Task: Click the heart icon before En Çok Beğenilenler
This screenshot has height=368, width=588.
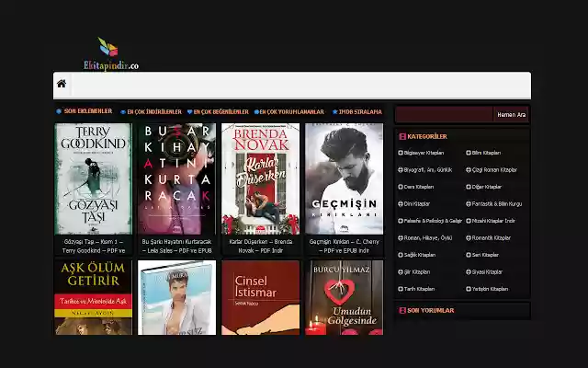Action: pos(189,112)
